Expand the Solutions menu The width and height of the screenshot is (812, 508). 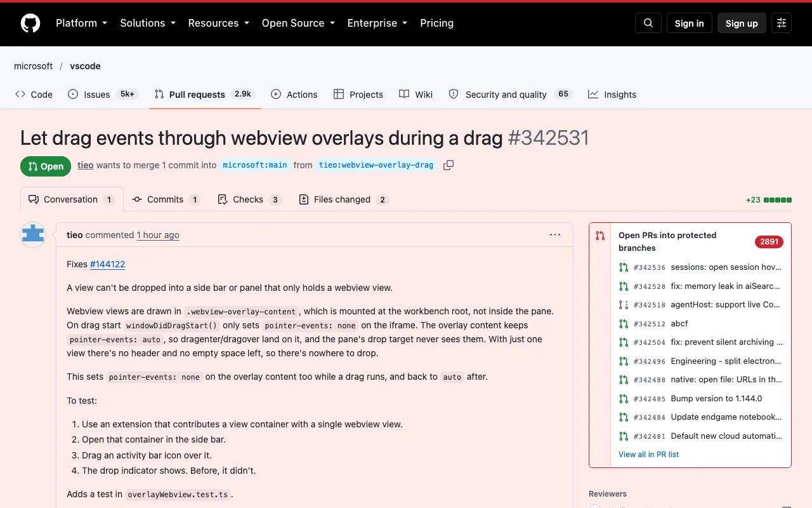click(148, 23)
